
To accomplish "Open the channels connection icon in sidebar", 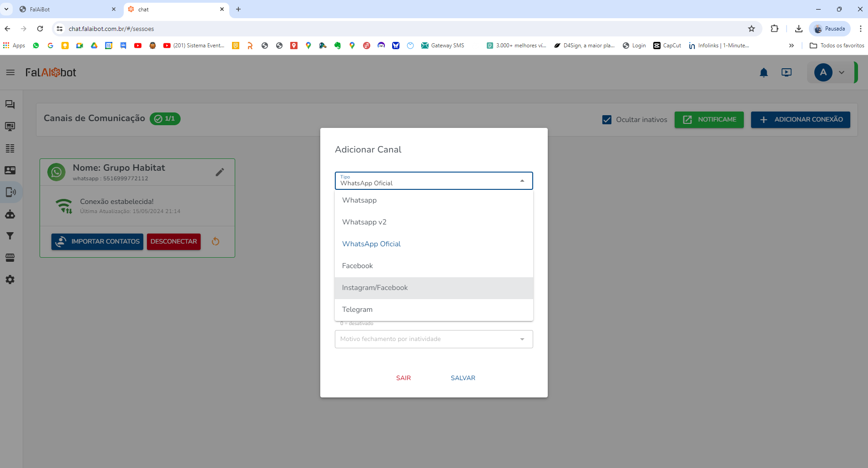I will click(10, 192).
